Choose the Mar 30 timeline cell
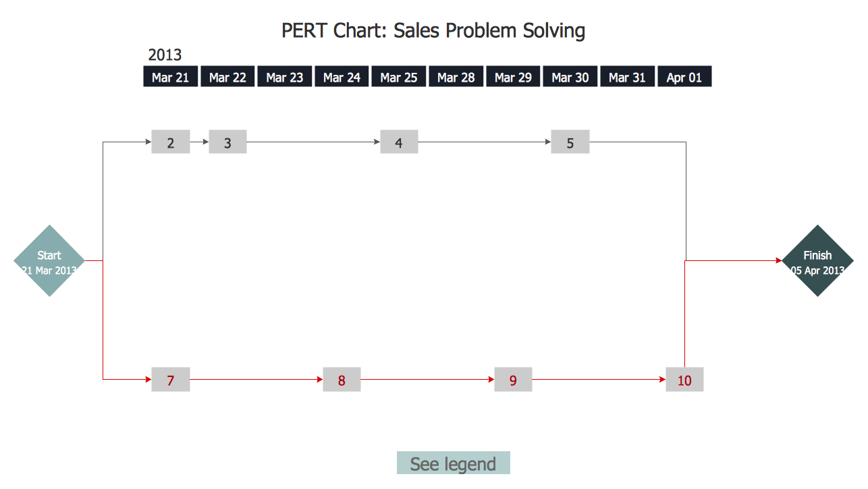 coord(570,77)
